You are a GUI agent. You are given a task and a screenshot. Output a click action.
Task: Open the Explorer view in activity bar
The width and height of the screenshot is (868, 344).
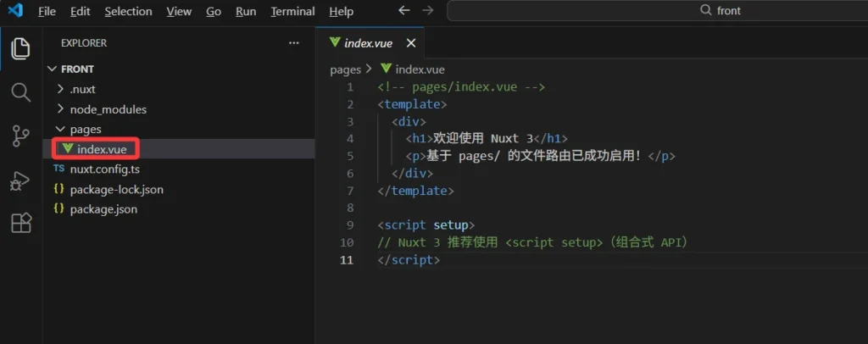click(x=20, y=48)
